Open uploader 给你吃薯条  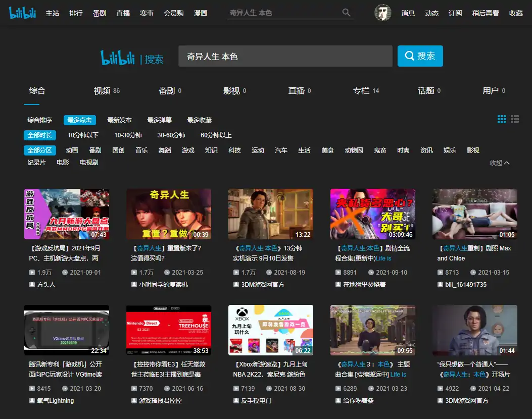358,401
